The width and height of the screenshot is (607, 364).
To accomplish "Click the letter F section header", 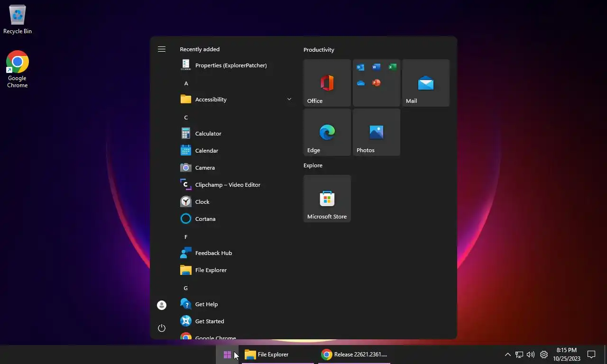I will [186, 237].
